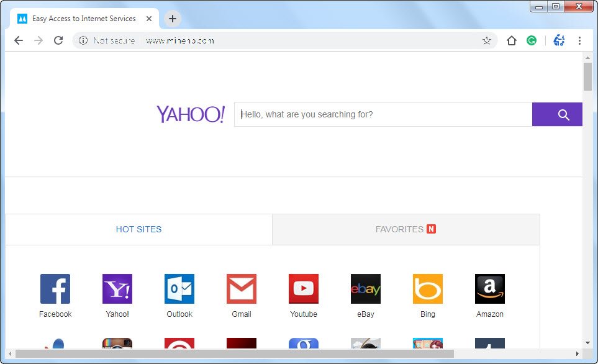
Task: Minimize the browser window
Action: [x=539, y=6]
